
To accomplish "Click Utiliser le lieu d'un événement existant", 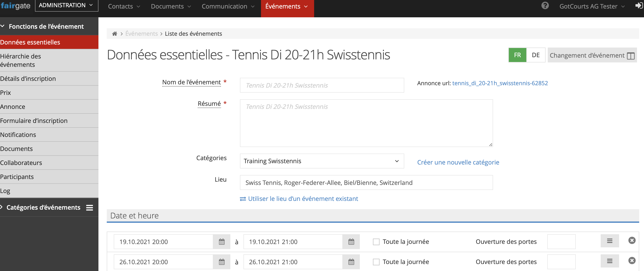I will click(x=303, y=199).
